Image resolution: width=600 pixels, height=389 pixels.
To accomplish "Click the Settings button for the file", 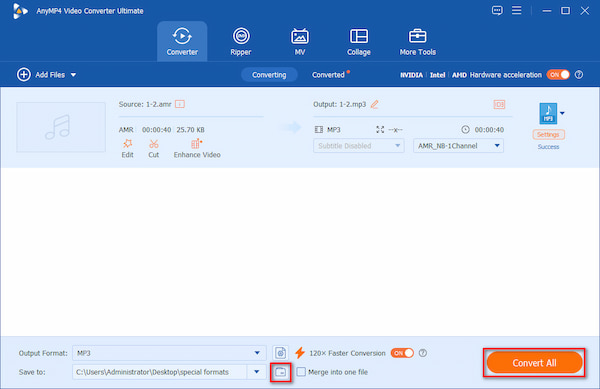I will 548,135.
